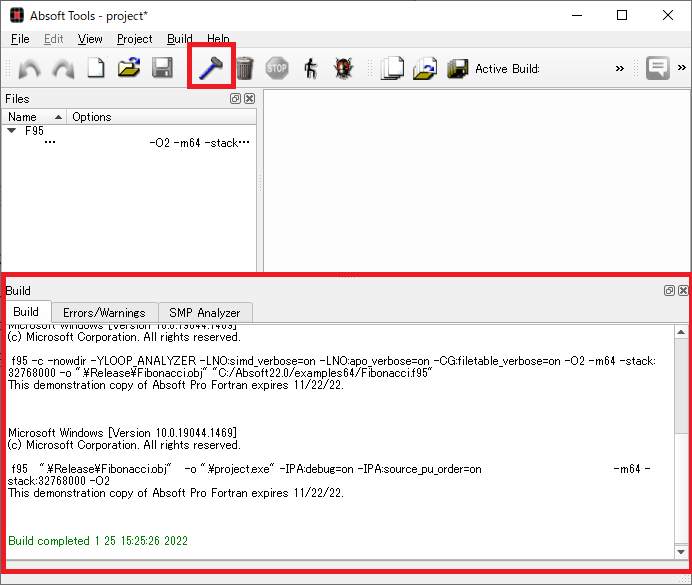Click the 'Build completed 1 25 15:25:26 2022' line
This screenshot has width=692, height=585.
pos(98,541)
